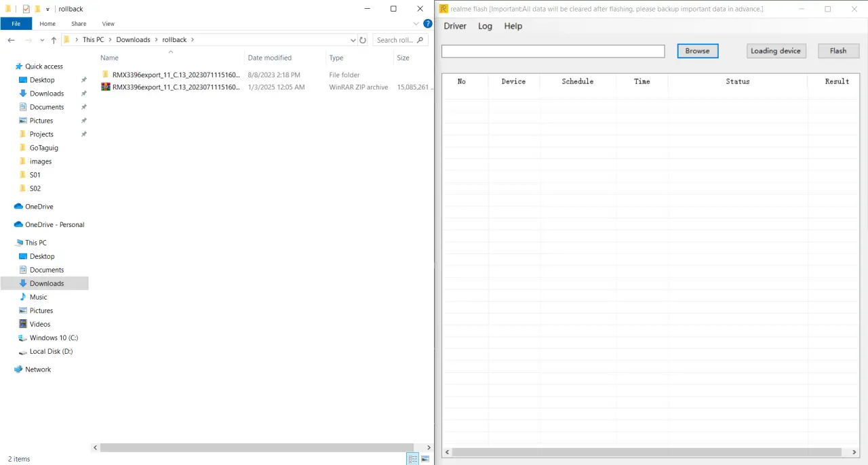Switch to Home ribbon tab
Image resolution: width=868 pixels, height=465 pixels.
click(x=47, y=24)
